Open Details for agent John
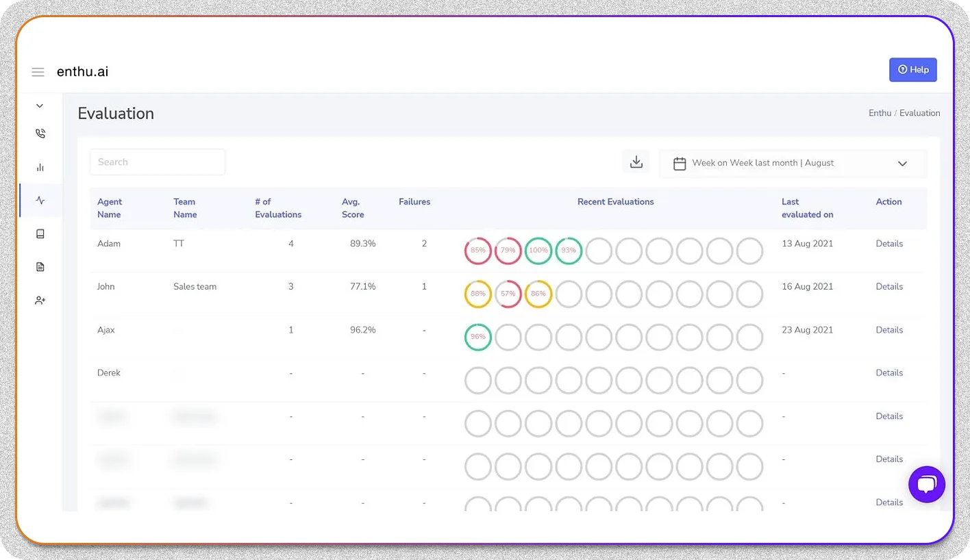This screenshot has height=560, width=970. coord(889,287)
